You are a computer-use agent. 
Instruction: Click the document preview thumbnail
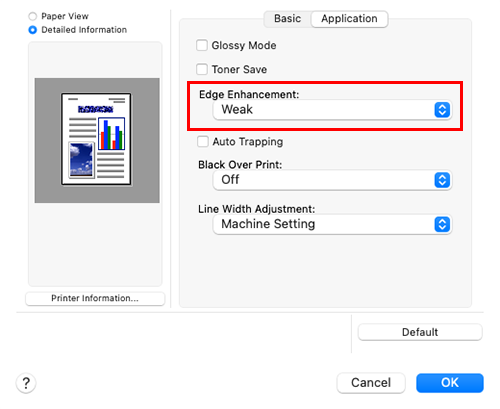tap(96, 139)
